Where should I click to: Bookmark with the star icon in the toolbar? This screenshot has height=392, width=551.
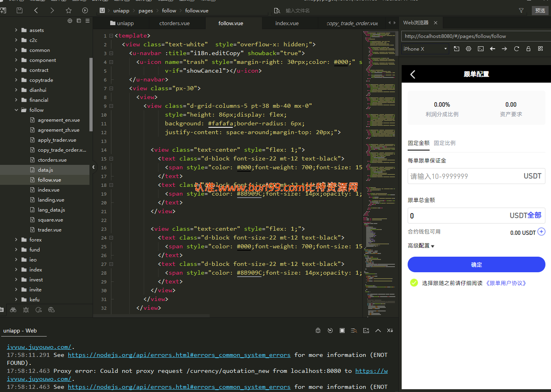tap(69, 10)
